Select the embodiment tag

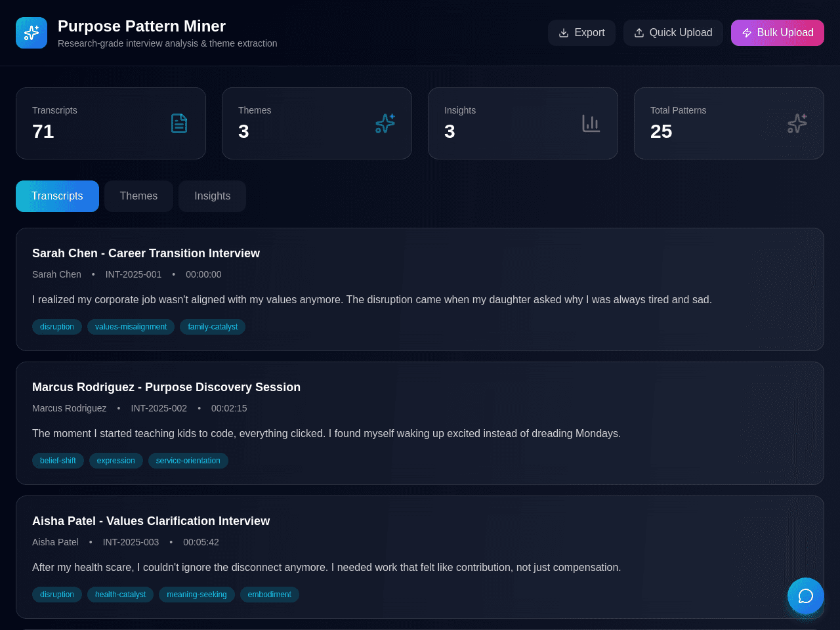[269, 595]
